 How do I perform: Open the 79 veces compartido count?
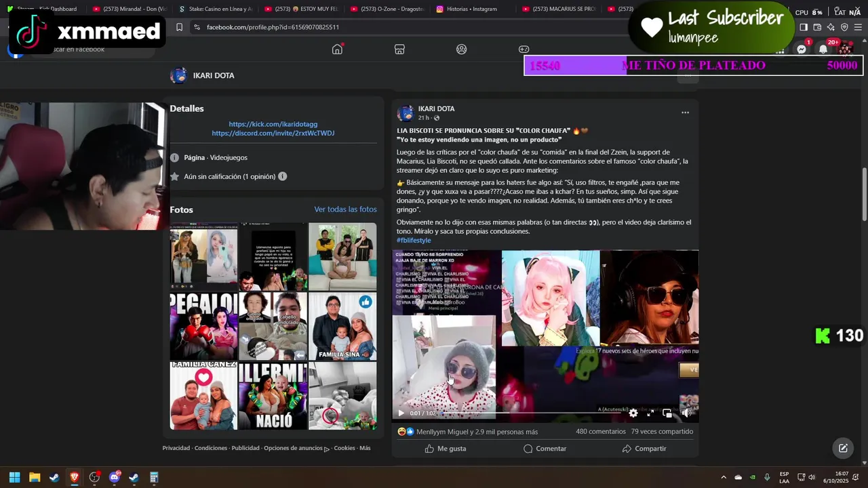tap(662, 431)
